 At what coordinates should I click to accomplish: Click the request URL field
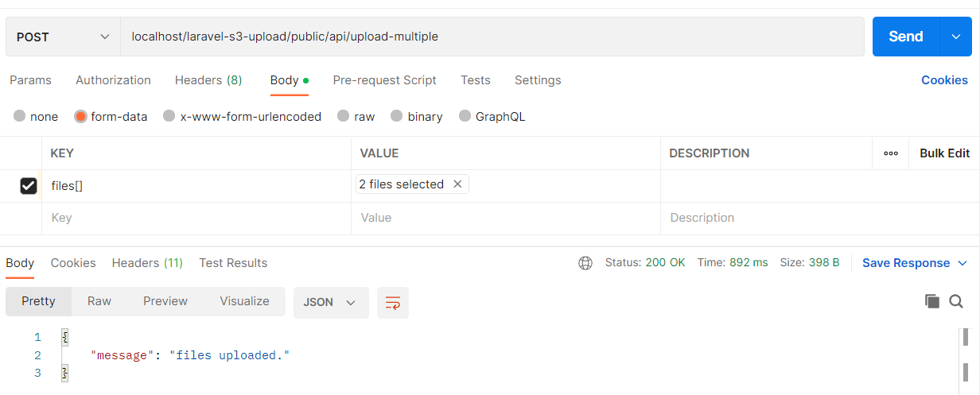click(x=492, y=37)
